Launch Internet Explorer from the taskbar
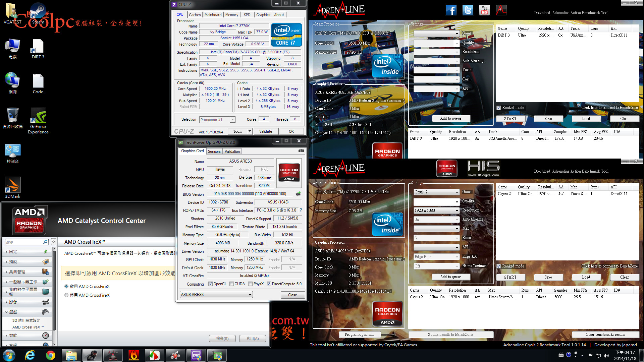 tap(30, 355)
